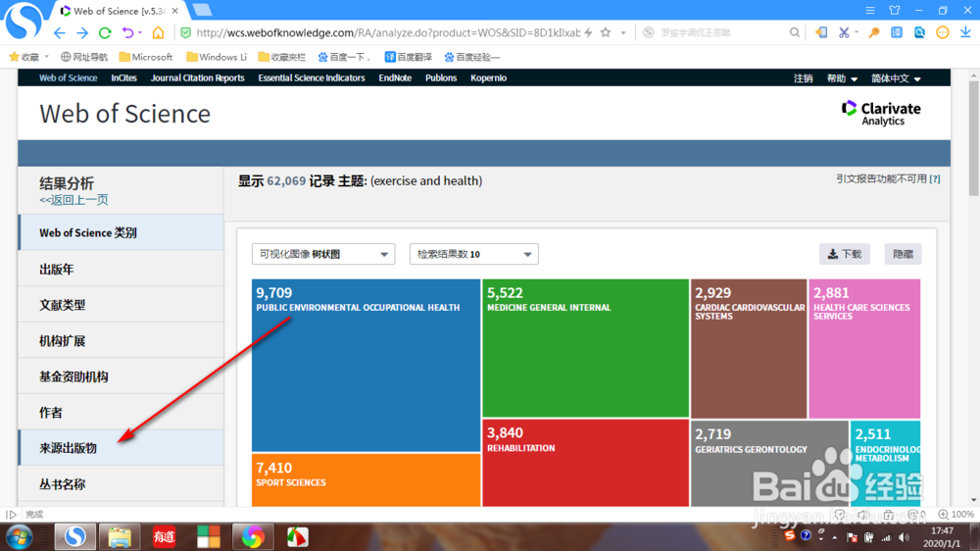Click the 隐藏 hide button
The height and width of the screenshot is (551, 980).
click(x=904, y=254)
